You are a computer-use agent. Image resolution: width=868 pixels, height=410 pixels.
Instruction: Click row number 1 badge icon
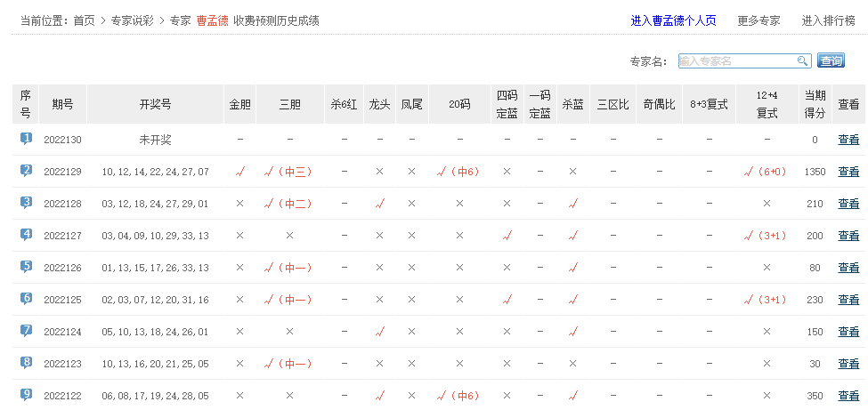tap(26, 139)
